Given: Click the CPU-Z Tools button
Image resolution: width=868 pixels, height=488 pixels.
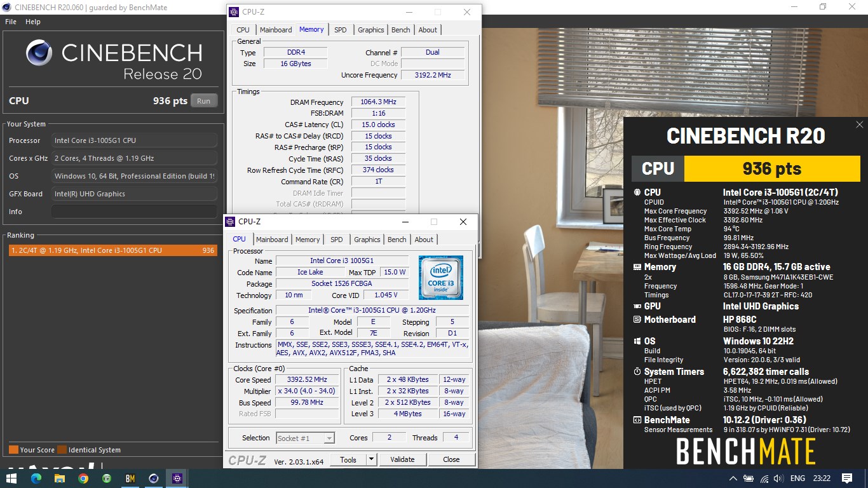Looking at the screenshot, I should pos(348,459).
